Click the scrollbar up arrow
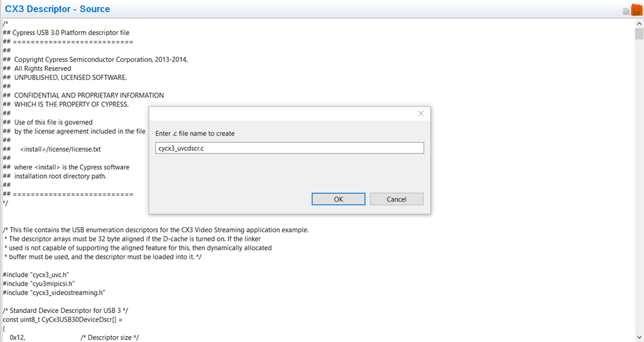644x342 pixels. click(638, 23)
